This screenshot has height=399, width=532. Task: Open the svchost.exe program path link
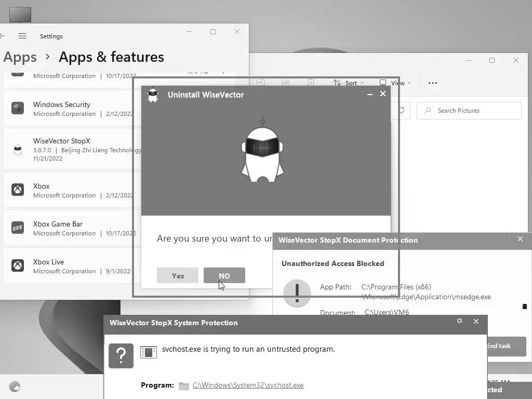click(x=248, y=385)
